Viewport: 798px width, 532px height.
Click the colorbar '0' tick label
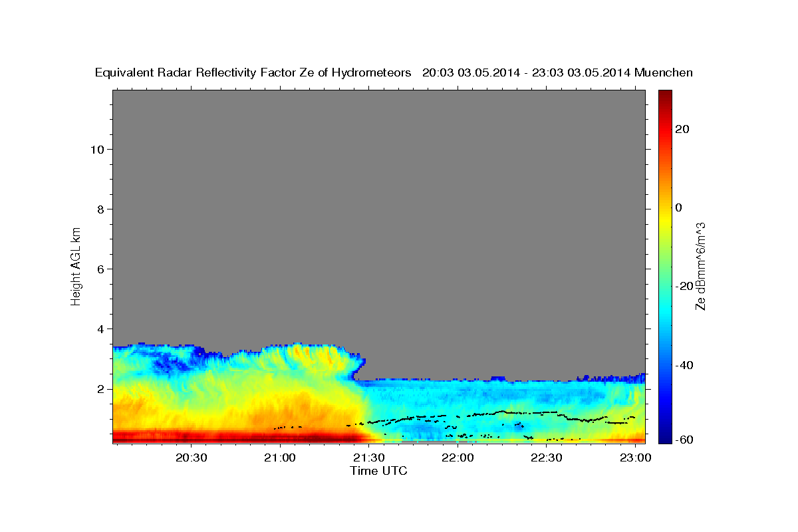pos(679,207)
